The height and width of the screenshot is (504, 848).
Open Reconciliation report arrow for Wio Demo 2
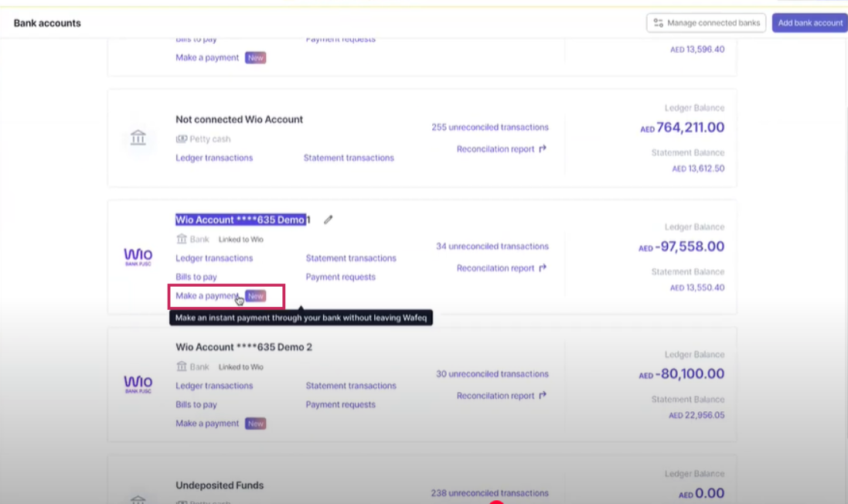[543, 395]
